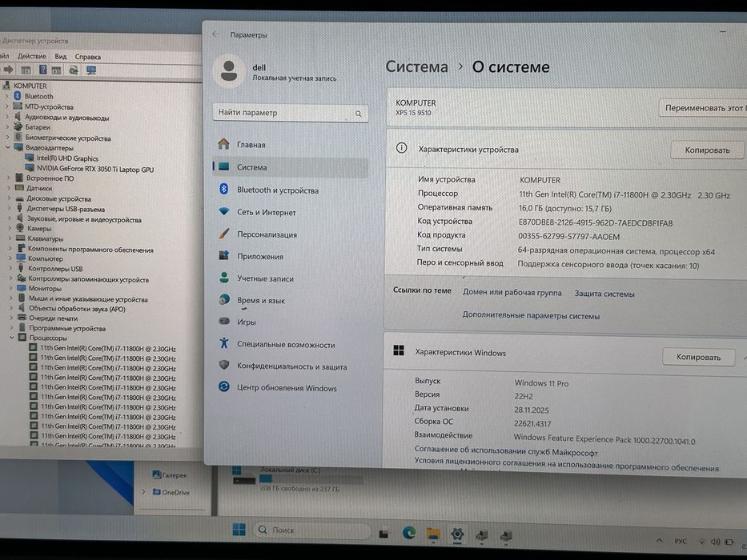Click the info icon beside Характеристики устройства
The image size is (747, 560).
(402, 148)
